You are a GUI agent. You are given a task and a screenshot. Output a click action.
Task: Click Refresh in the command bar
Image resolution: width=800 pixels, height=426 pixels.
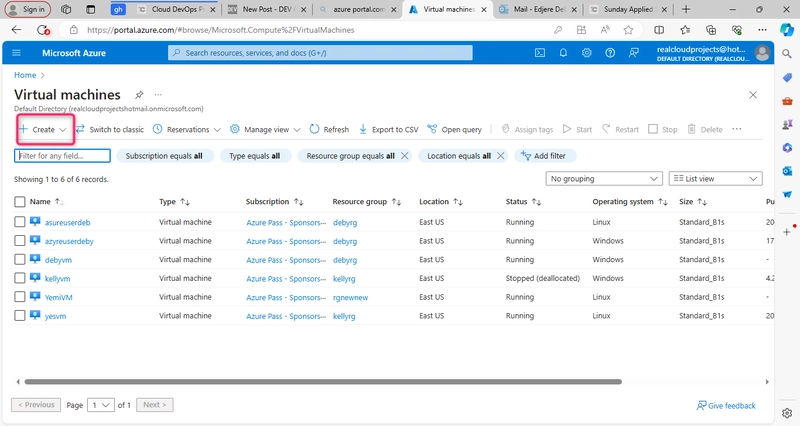[330, 130]
